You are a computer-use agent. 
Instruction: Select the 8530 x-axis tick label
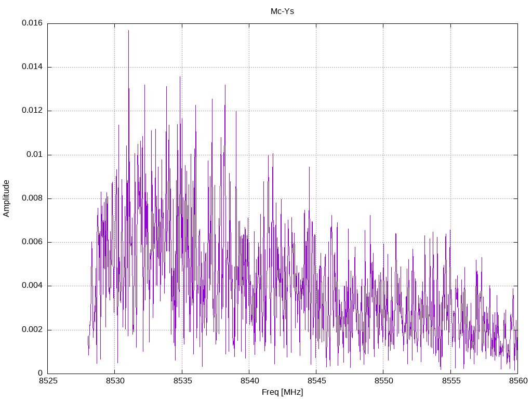tap(114, 381)
